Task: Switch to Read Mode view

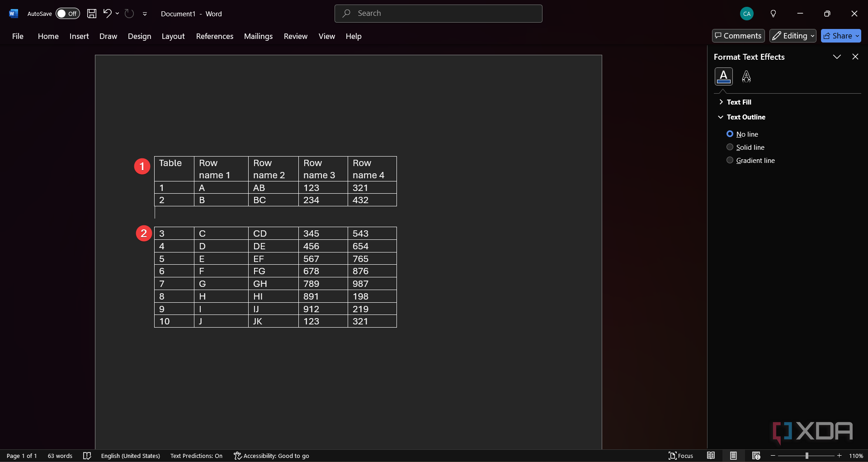Action: 711,456
